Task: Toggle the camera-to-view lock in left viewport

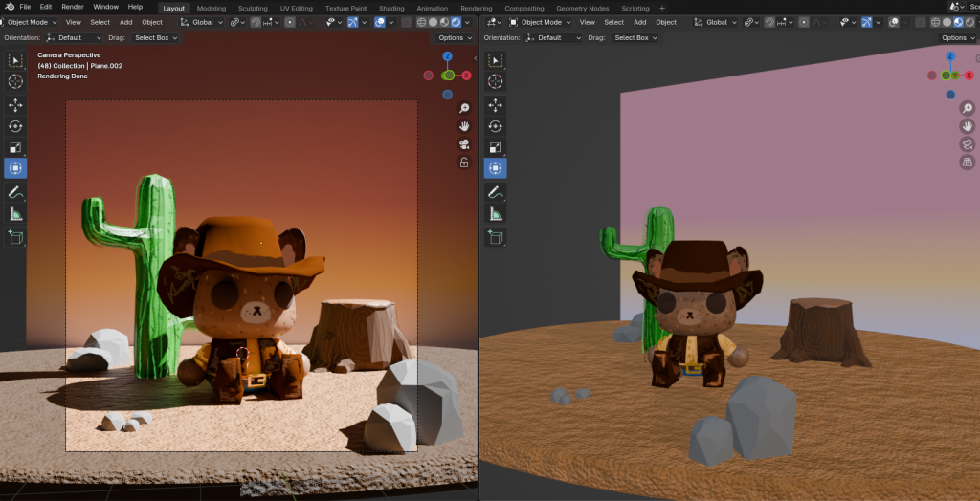Action: (464, 163)
